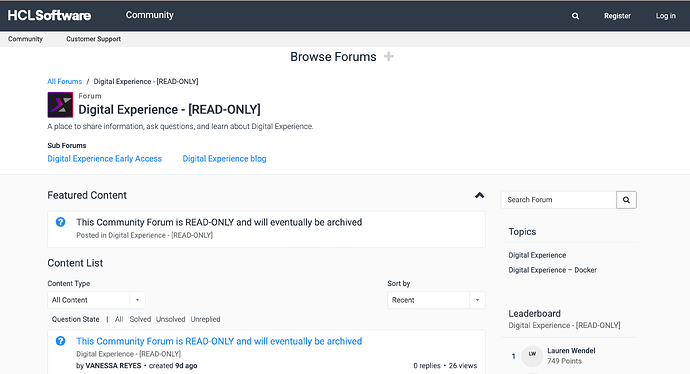
Task: Select Digital Experience topic
Action: [537, 255]
